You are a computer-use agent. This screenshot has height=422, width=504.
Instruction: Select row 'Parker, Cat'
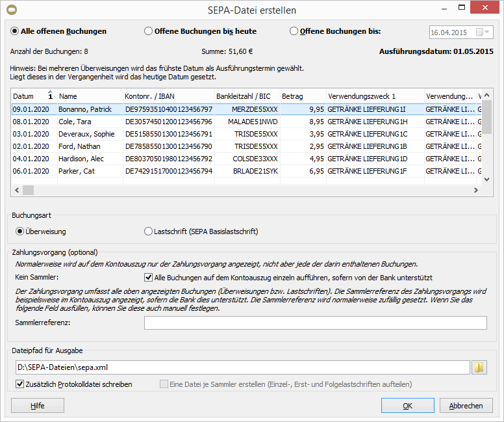(x=246, y=171)
